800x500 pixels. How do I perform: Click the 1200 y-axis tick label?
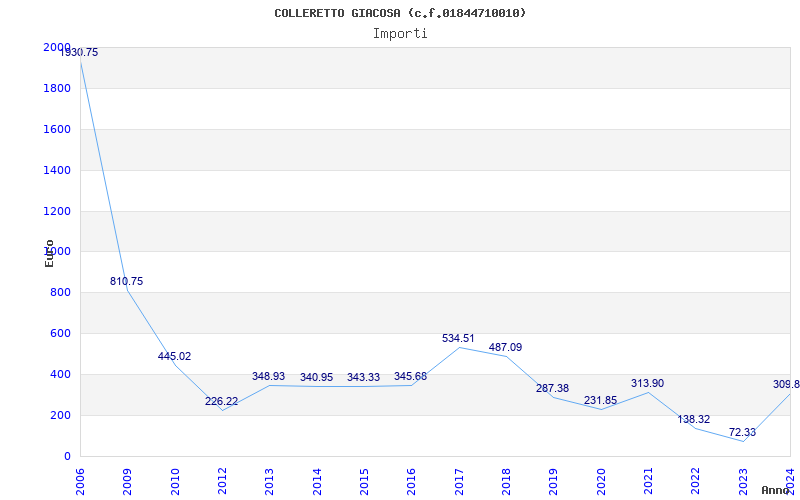(57, 211)
